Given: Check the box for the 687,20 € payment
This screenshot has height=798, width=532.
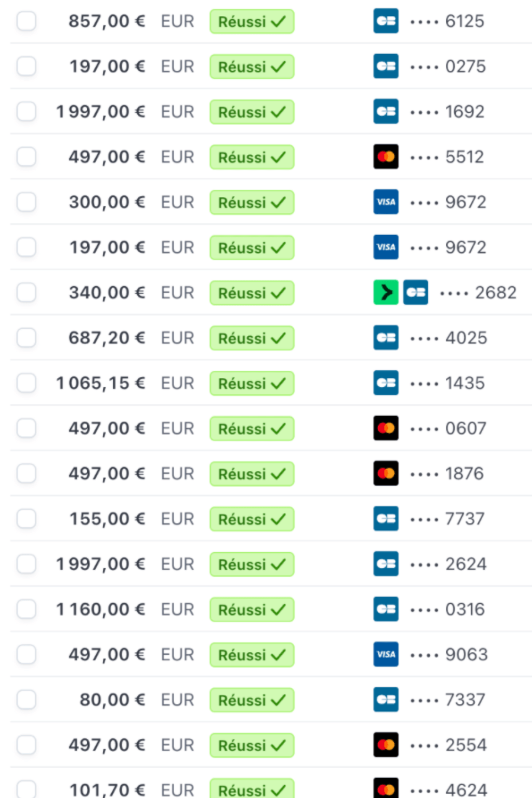Looking at the screenshot, I should [x=26, y=338].
